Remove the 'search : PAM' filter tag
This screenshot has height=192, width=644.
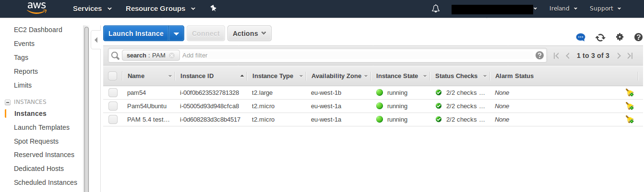coord(172,56)
